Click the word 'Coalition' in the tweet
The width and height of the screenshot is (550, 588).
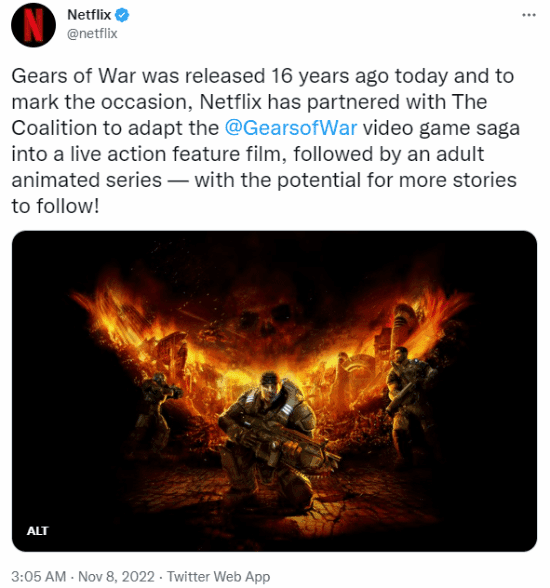[54, 128]
